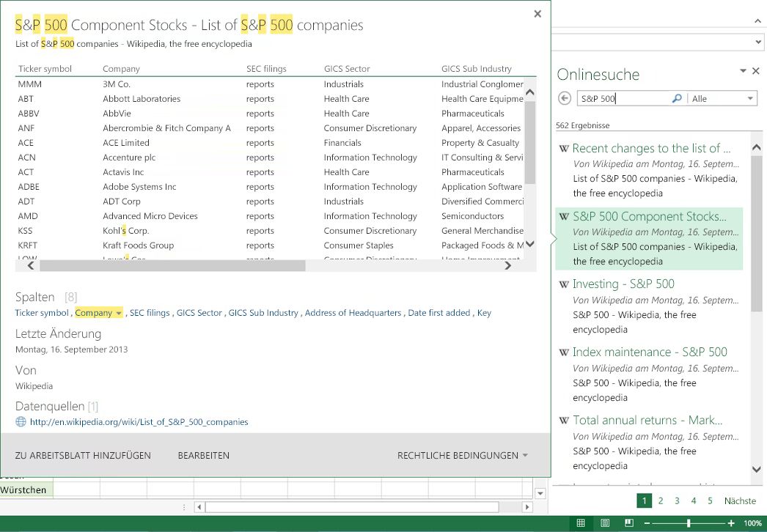
Task: Close the Onlinesuche pane
Action: [x=756, y=71]
